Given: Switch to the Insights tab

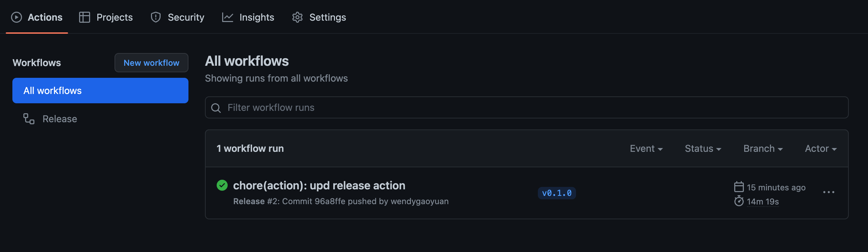Looking at the screenshot, I should [x=256, y=17].
